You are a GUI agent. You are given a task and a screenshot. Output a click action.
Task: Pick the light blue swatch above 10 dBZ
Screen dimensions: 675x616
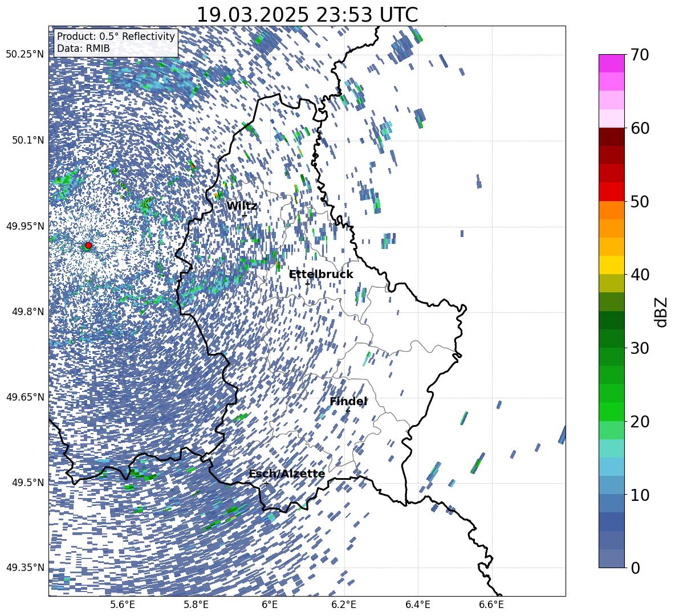[611, 467]
